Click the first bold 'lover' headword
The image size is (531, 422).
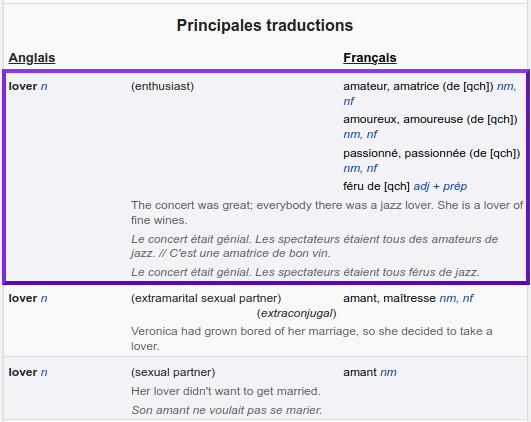pos(23,86)
